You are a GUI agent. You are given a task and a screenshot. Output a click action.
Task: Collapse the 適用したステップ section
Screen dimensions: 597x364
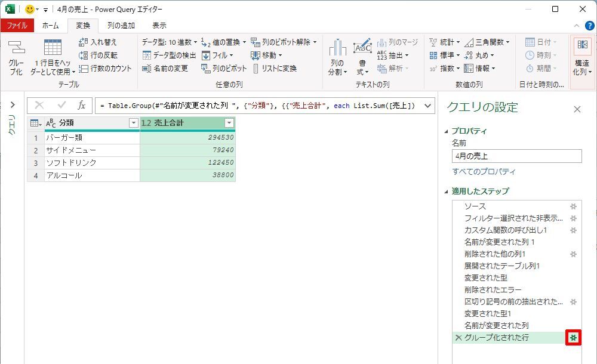[447, 192]
